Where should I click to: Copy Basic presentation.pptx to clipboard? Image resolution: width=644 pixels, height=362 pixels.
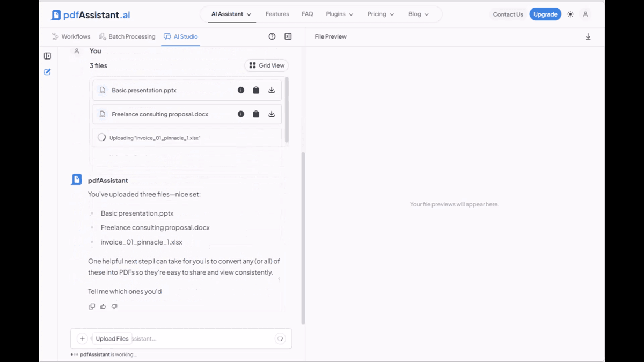click(256, 90)
